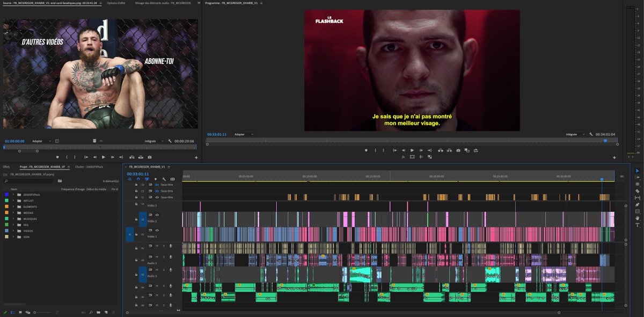Select the Rectangle tool
This screenshot has height=317, width=644.
tap(638, 211)
